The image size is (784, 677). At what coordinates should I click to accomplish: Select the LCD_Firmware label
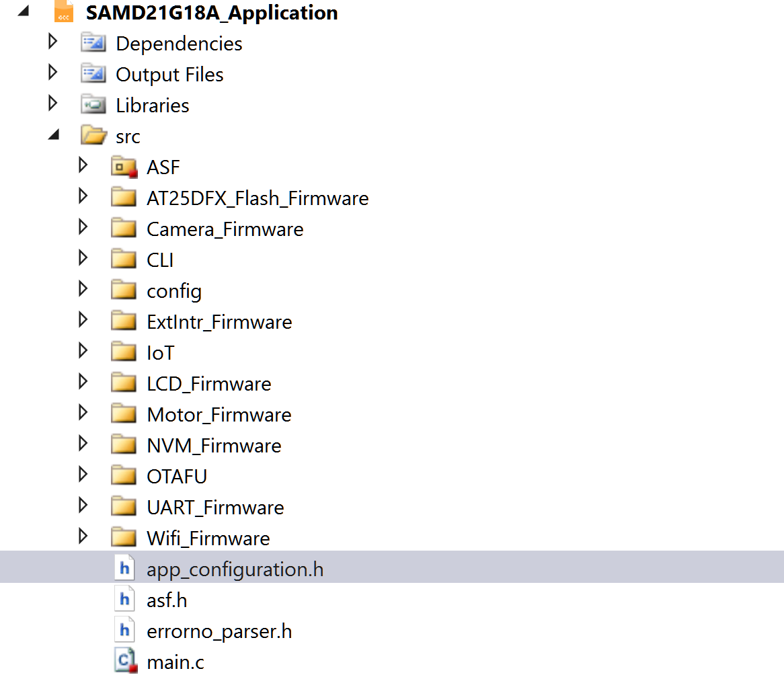point(208,384)
